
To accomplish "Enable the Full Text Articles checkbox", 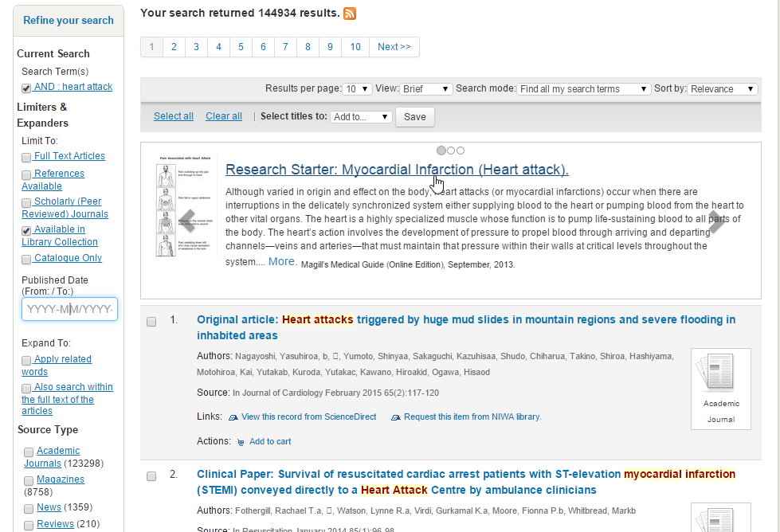I will 27,158.
